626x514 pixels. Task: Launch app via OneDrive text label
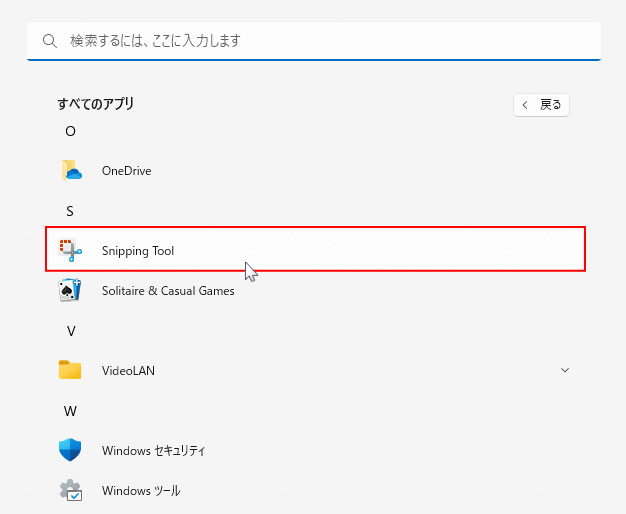coord(126,171)
